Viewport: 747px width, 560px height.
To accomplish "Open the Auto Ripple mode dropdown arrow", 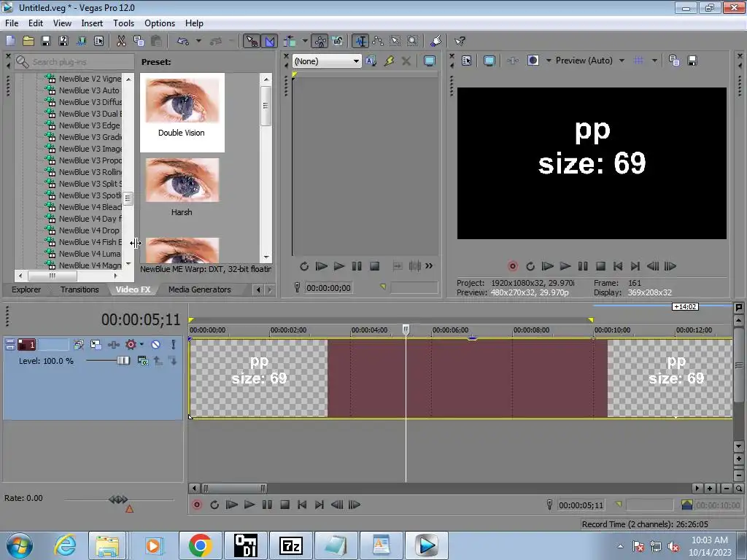I will [304, 41].
